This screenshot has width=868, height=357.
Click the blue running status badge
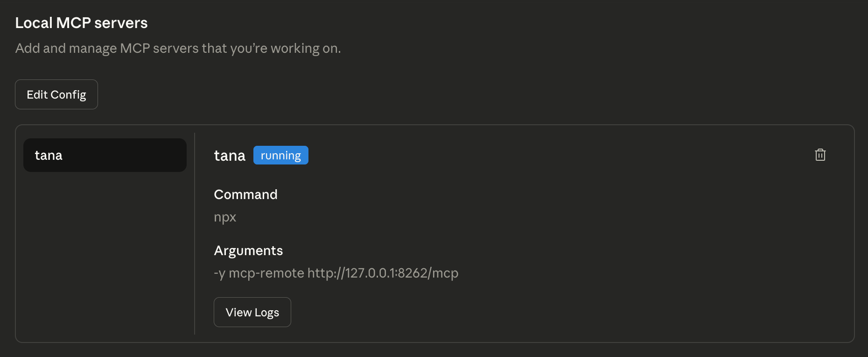coord(281,155)
